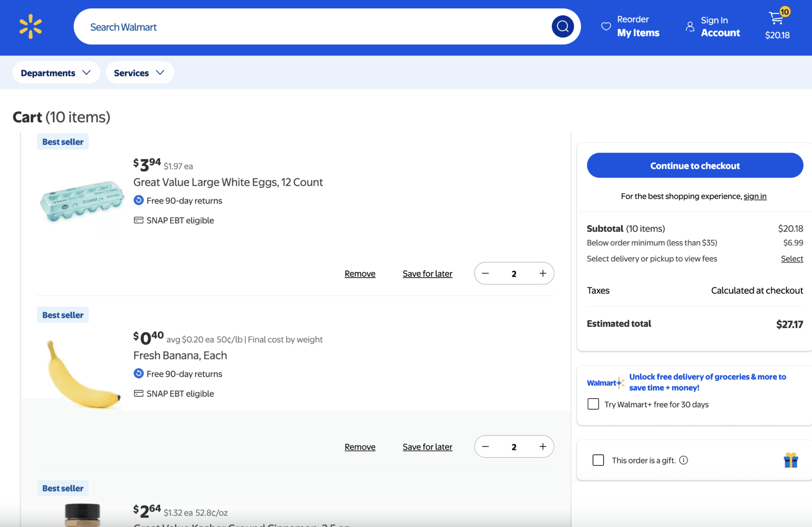The image size is (812, 527).
Task: Click Unlock free delivery of groceries text
Action: [x=707, y=382]
